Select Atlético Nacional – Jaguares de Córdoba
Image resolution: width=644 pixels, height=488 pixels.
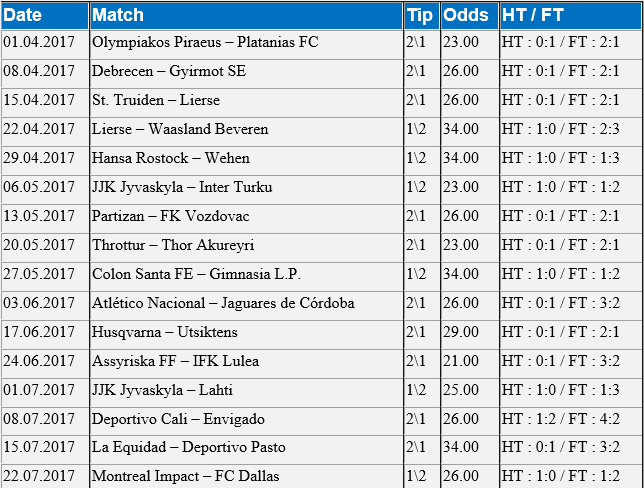pos(223,303)
